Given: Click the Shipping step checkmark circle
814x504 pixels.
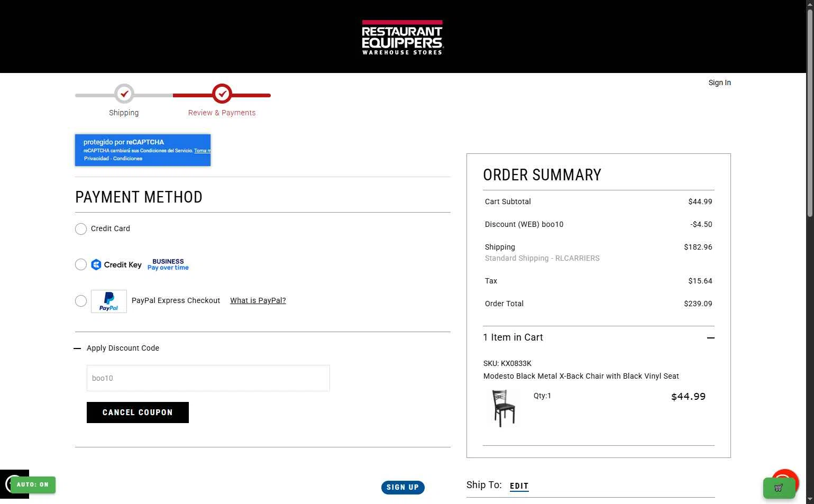Looking at the screenshot, I should (x=124, y=94).
